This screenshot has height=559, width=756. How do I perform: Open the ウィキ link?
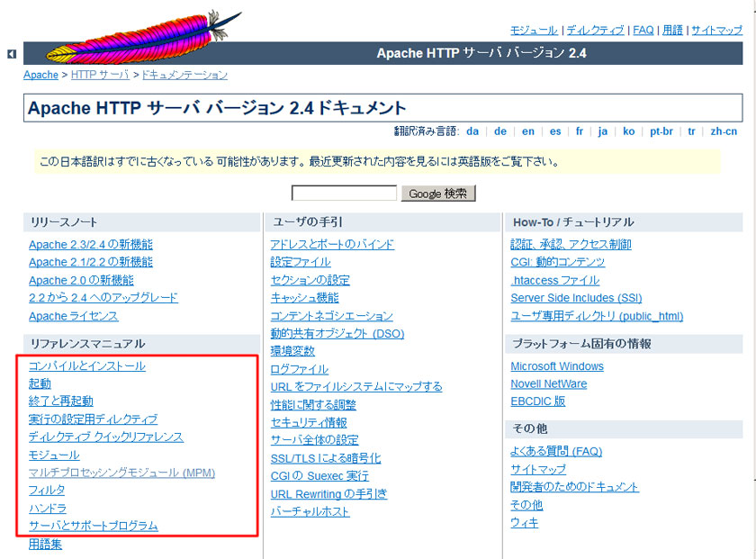(x=524, y=523)
